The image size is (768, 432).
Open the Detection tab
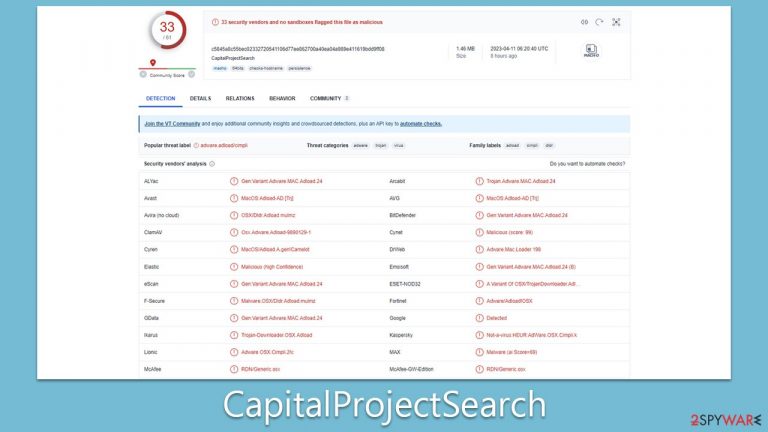160,98
